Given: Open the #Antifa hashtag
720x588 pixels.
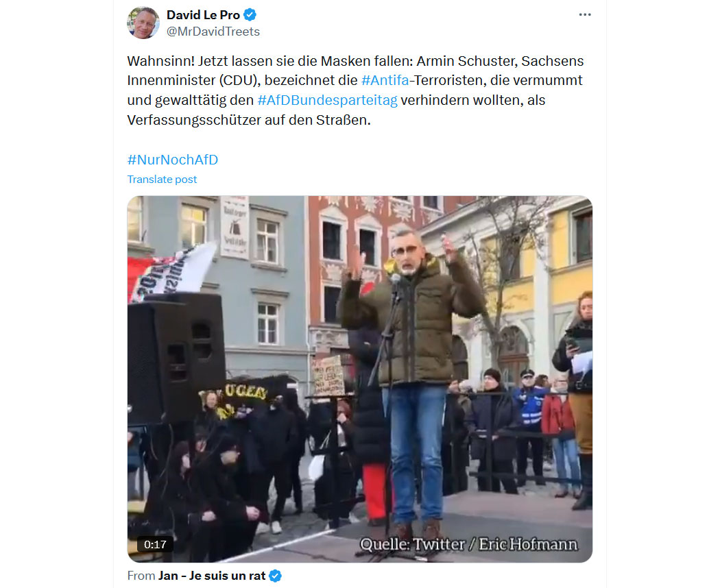Looking at the screenshot, I should click(385, 80).
